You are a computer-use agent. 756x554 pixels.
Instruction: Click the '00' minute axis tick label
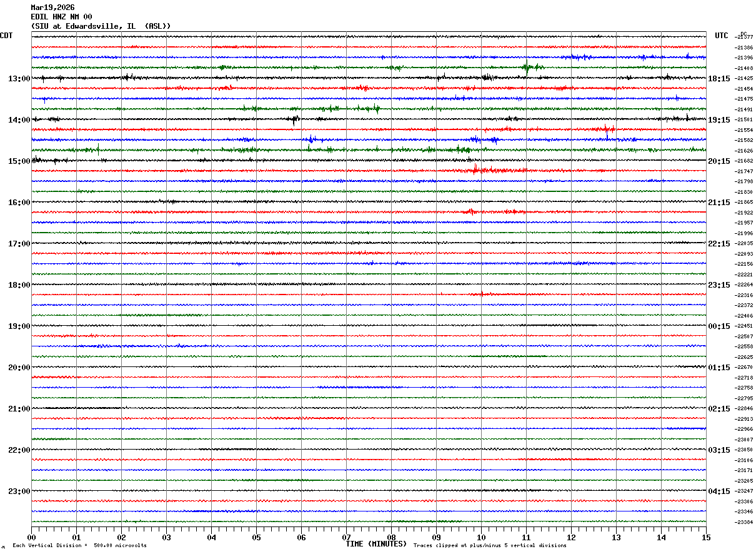31,537
